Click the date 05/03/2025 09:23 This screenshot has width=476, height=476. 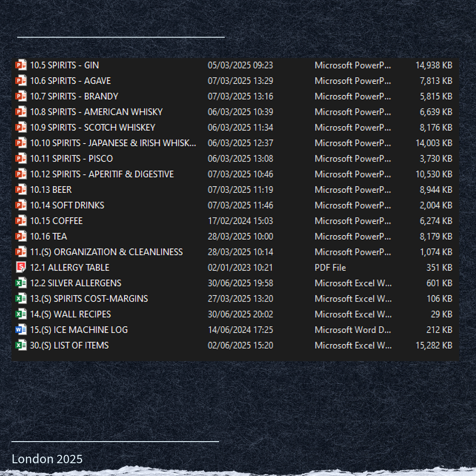tap(241, 65)
